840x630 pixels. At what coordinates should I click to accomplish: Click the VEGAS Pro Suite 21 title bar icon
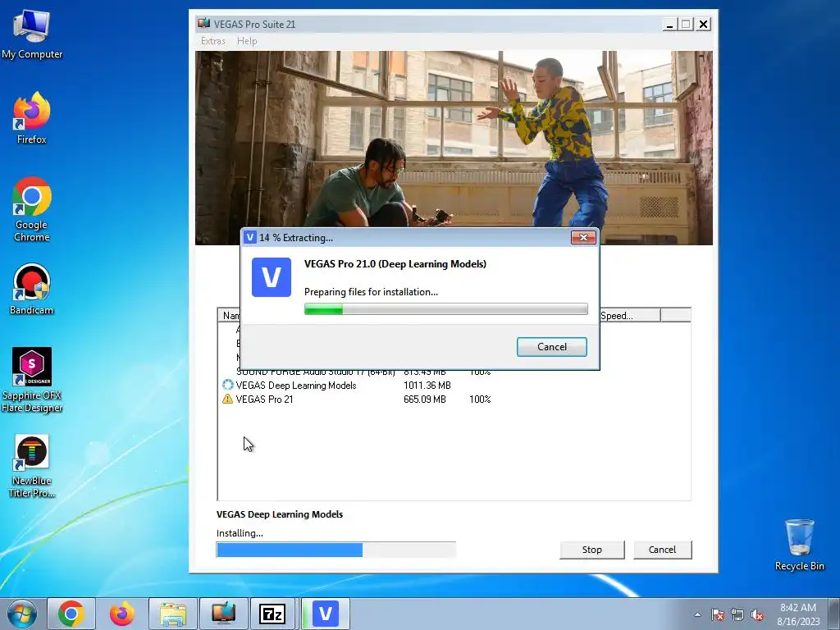pos(203,23)
